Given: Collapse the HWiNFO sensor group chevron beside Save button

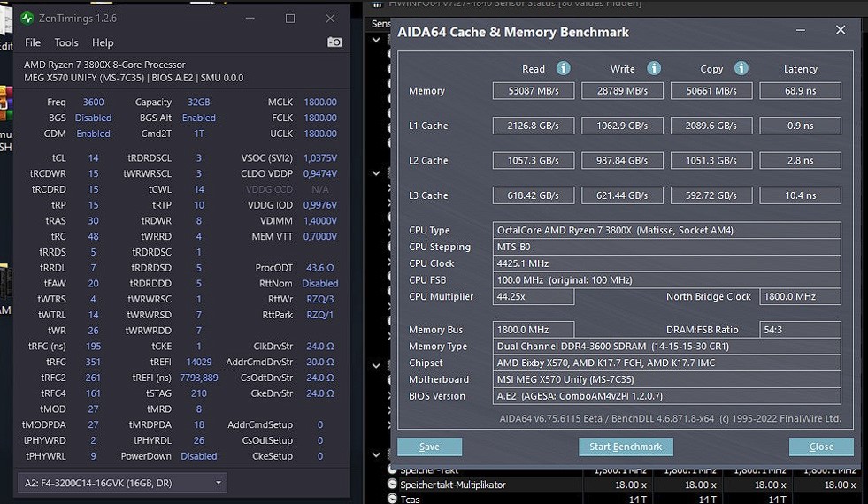Looking at the screenshot, I should click(x=376, y=454).
